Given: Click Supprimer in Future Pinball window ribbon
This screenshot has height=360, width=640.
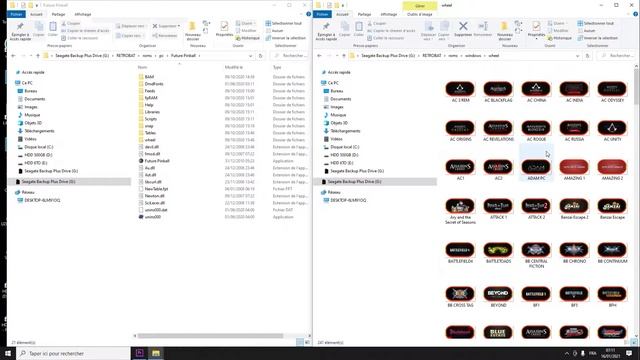Looking at the screenshot, I should [166, 26].
